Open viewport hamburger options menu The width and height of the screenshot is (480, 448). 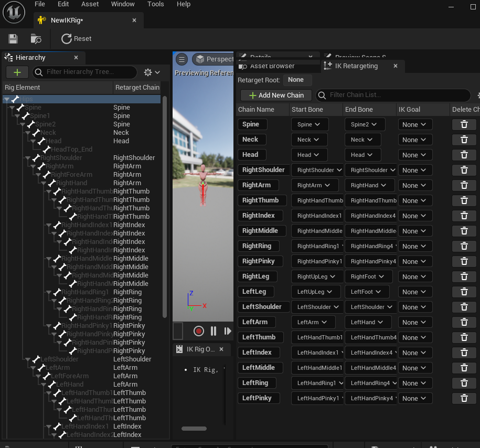182,59
